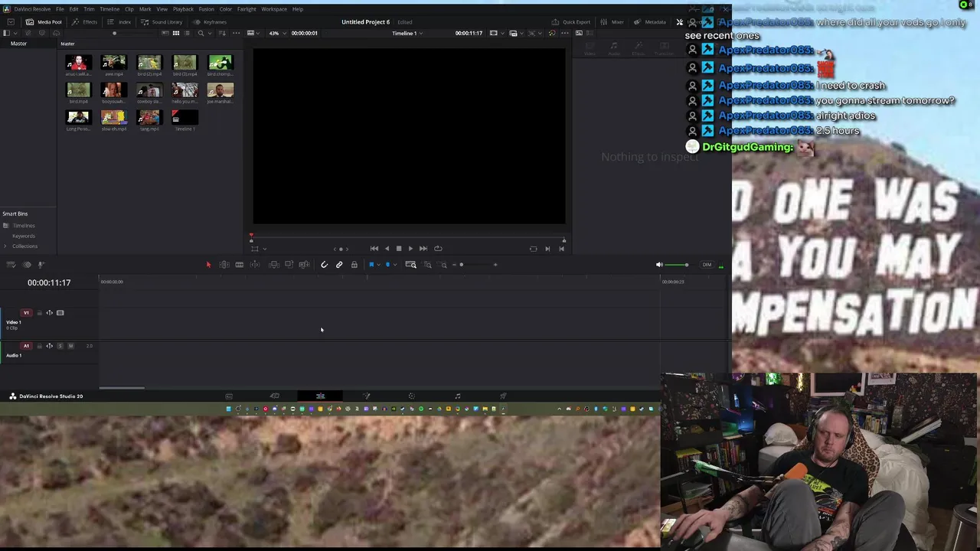This screenshot has height=551, width=980.
Task: Select the Timelines smart bin
Action: [x=24, y=226]
